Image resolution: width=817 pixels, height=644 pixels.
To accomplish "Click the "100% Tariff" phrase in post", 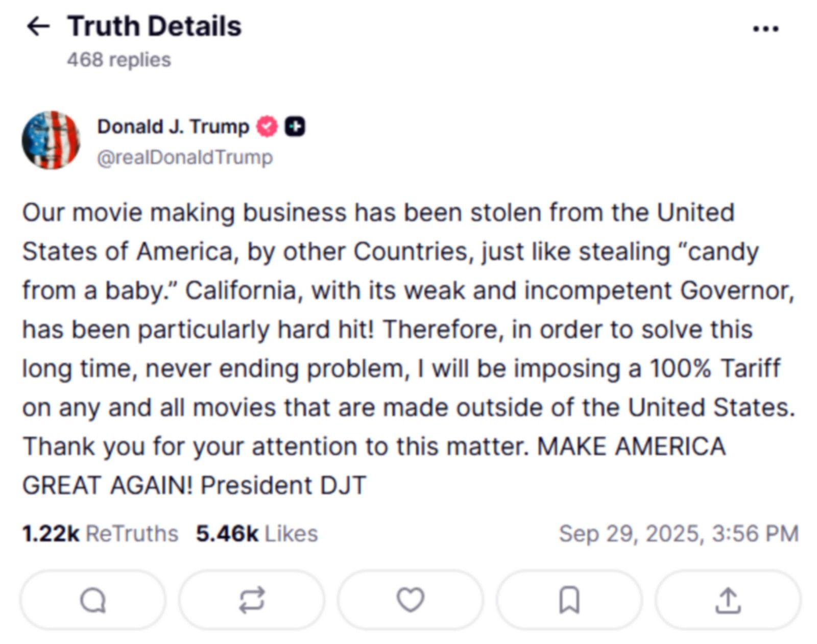I will pyautogui.click(x=715, y=368).
